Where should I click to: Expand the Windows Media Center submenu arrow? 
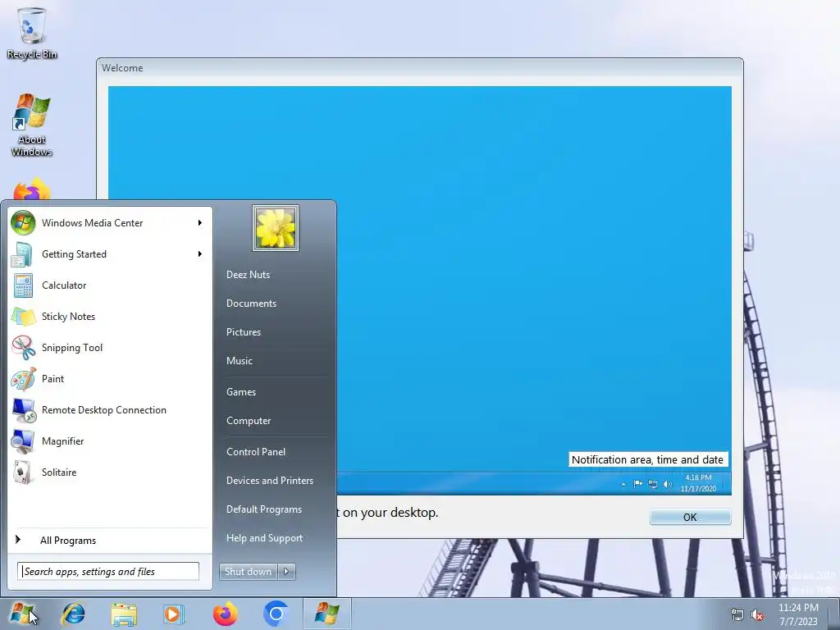click(x=200, y=223)
